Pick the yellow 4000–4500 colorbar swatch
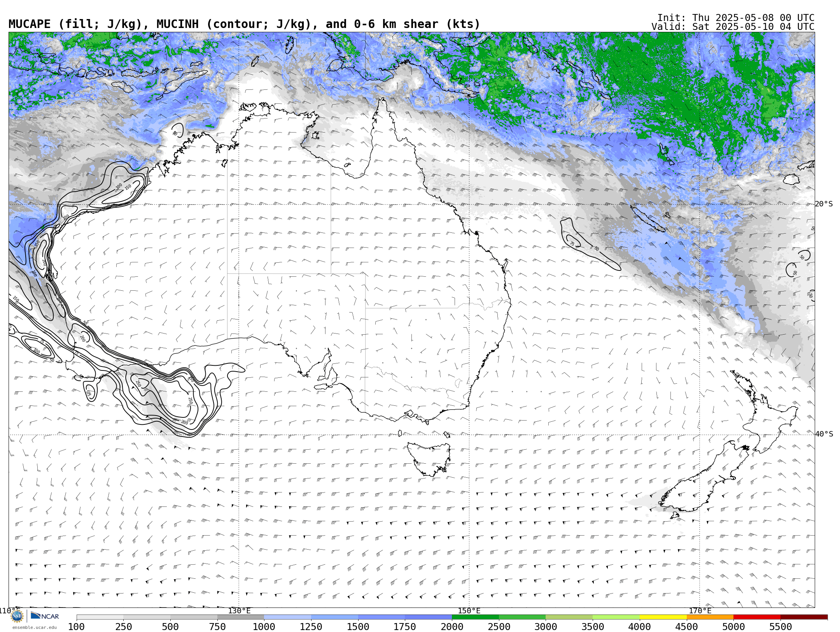Viewport: 840px width, 632px height. click(663, 617)
